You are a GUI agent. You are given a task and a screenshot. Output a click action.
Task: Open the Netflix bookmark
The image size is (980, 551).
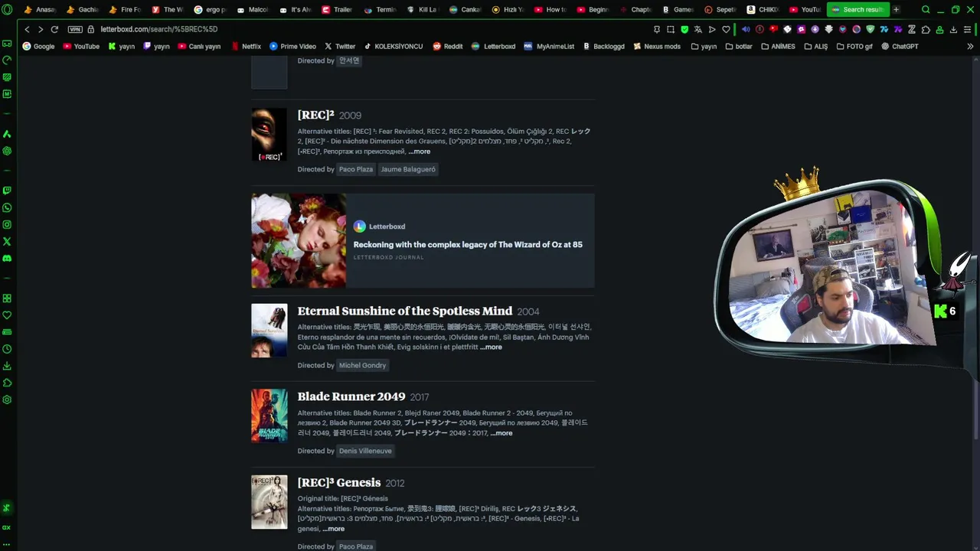tap(246, 46)
